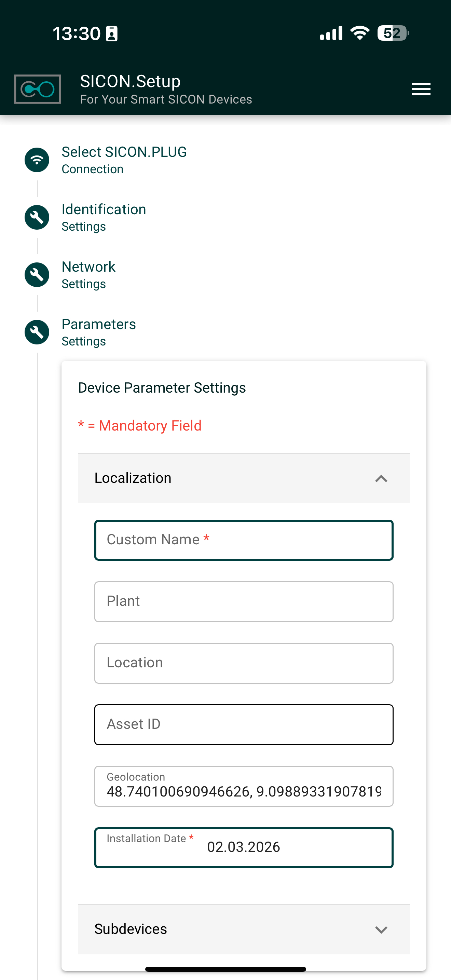Focus the Custom Name field

[243, 540]
